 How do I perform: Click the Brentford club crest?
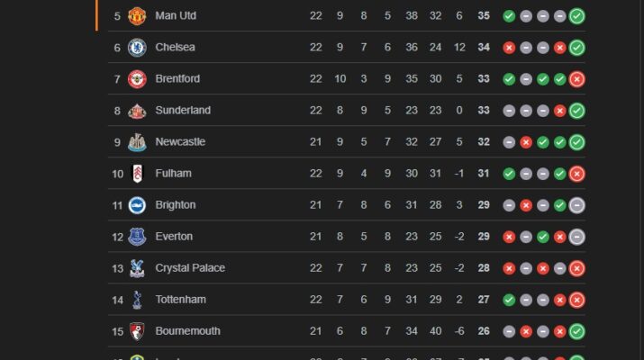tap(137, 79)
